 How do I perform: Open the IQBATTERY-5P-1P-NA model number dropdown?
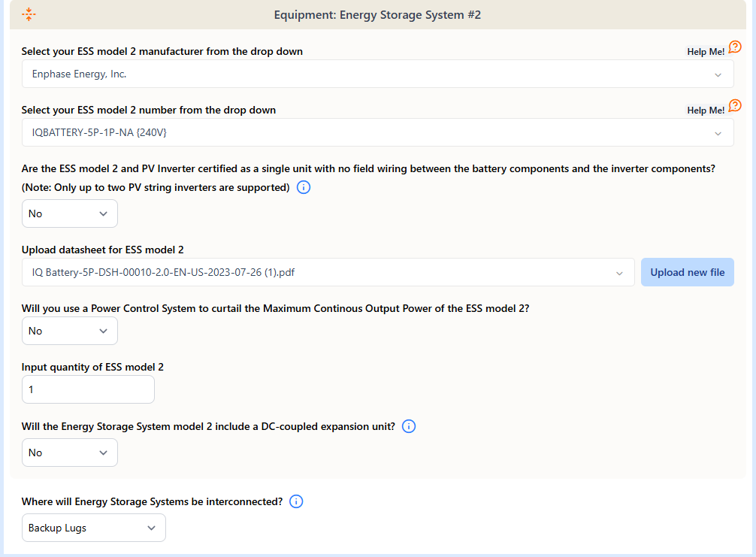tap(377, 132)
